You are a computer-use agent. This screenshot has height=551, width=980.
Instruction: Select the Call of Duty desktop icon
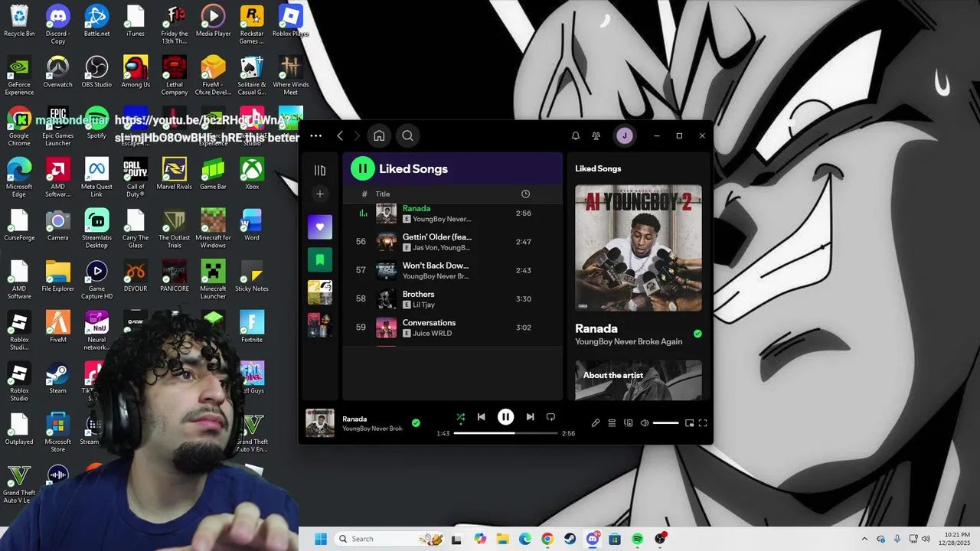[136, 178]
